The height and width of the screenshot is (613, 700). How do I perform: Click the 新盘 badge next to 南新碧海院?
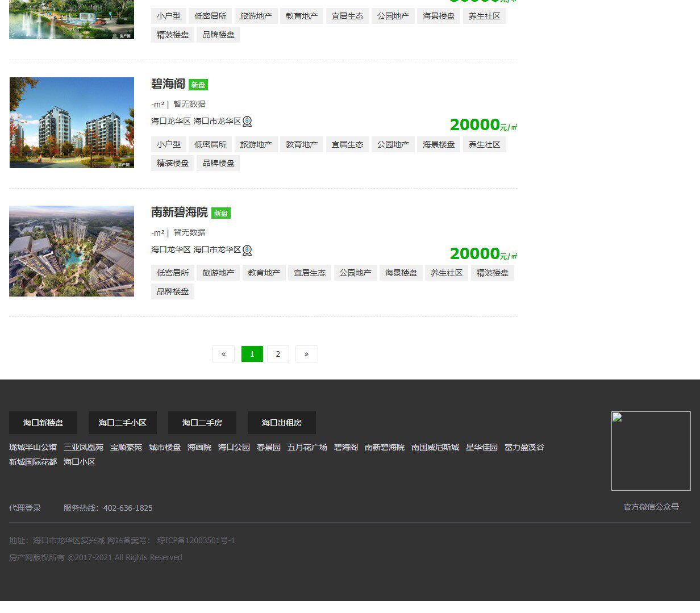(220, 213)
